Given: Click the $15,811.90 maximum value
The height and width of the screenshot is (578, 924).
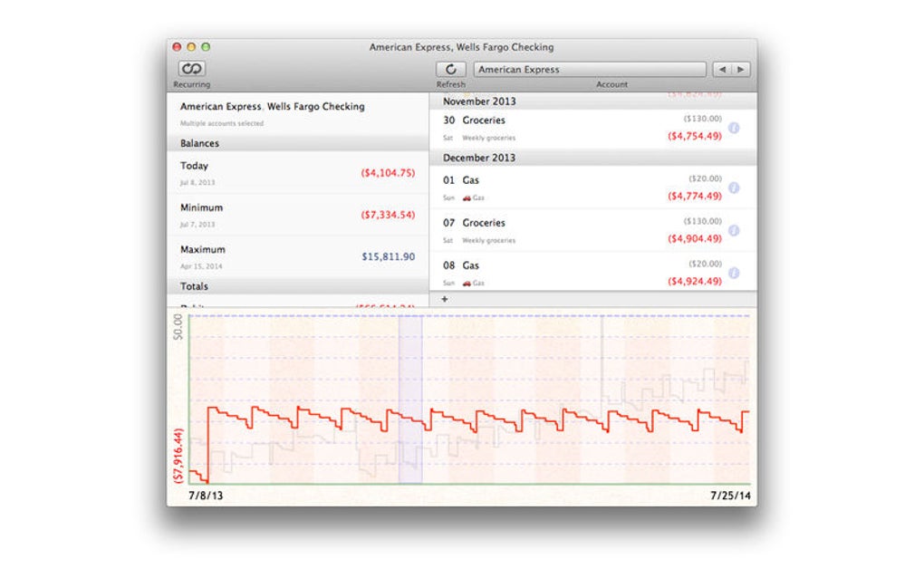Looking at the screenshot, I should (389, 256).
